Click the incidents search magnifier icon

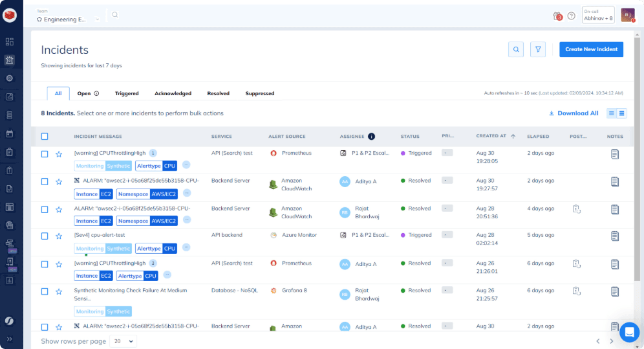[x=515, y=49]
